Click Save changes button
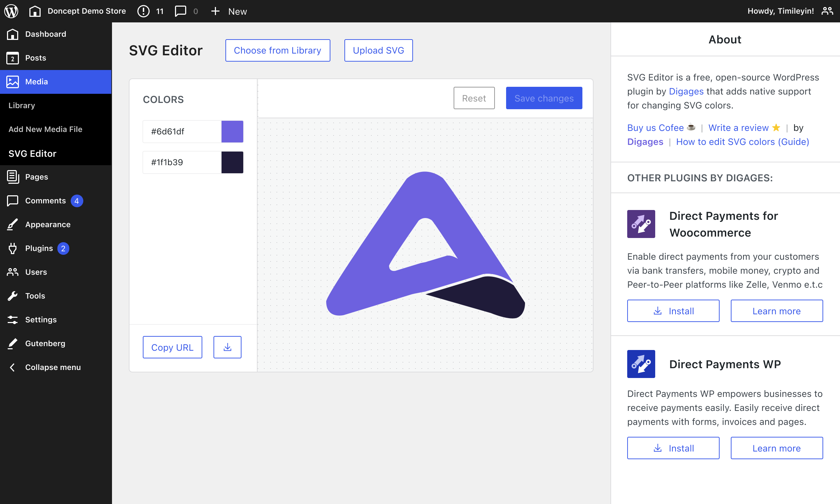The height and width of the screenshot is (504, 840). 544,98
